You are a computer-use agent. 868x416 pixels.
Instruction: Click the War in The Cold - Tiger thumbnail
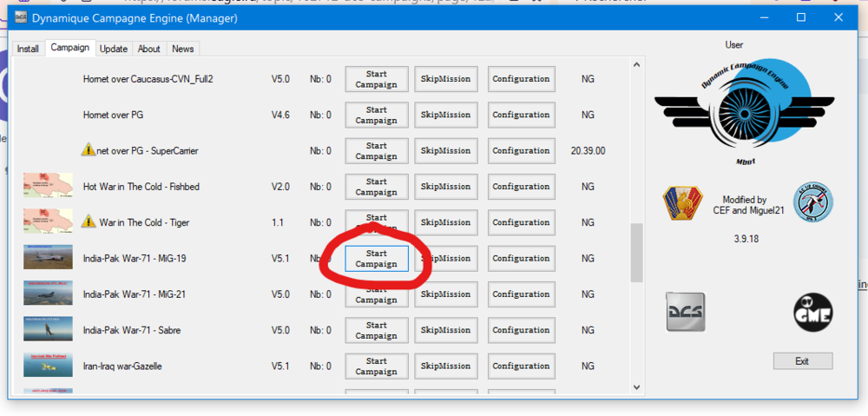48,221
